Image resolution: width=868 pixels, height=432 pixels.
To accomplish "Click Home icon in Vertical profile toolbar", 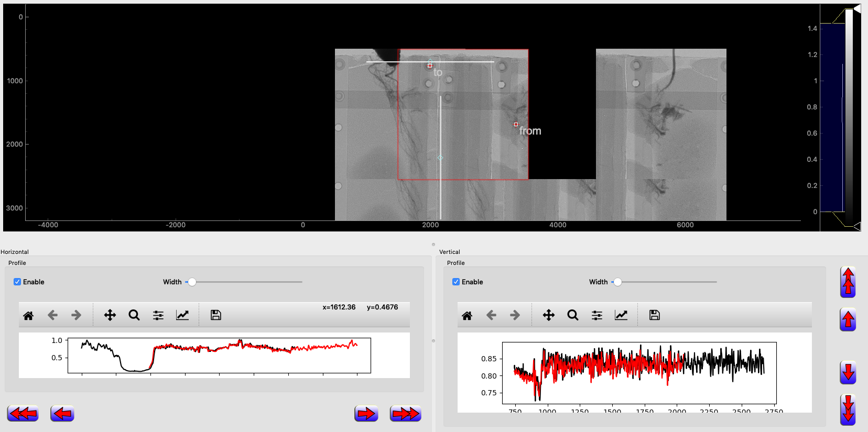I will (x=467, y=315).
